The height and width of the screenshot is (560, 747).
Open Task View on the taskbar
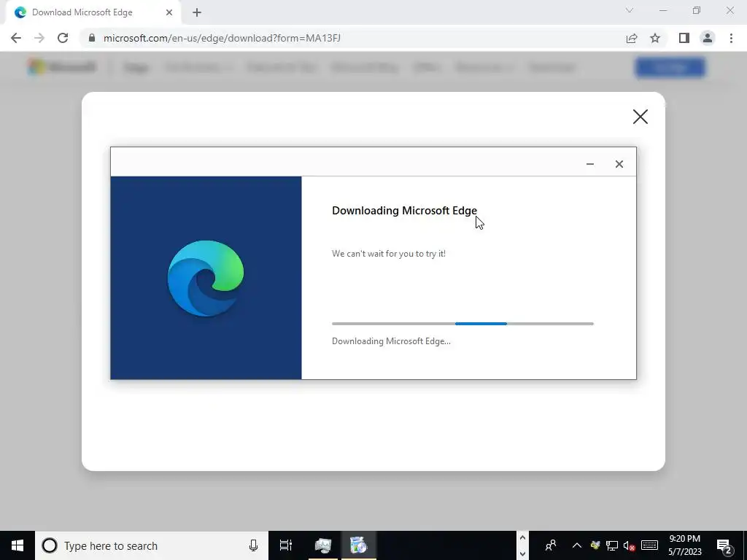pos(286,545)
